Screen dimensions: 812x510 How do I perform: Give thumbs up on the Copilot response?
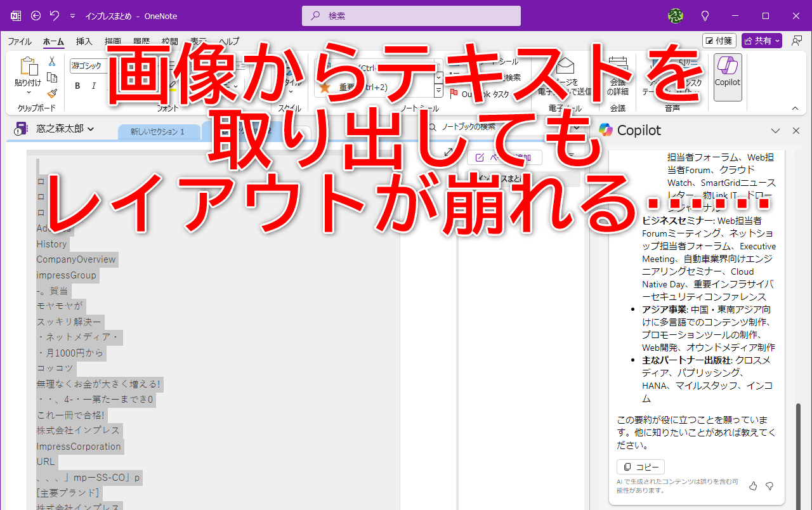tap(753, 485)
